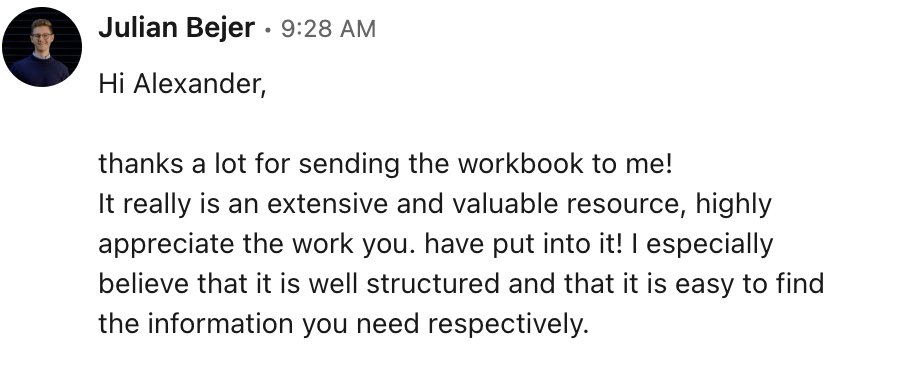920x374 pixels.
Task: Click the sender name Julian Bejer
Action: pos(177,28)
